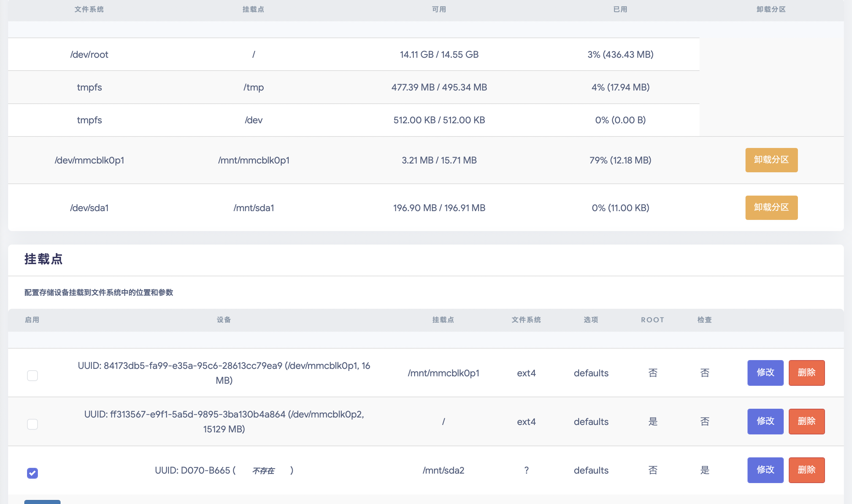Click the 挂载点 section heading
The width and height of the screenshot is (852, 504).
pyautogui.click(x=44, y=259)
